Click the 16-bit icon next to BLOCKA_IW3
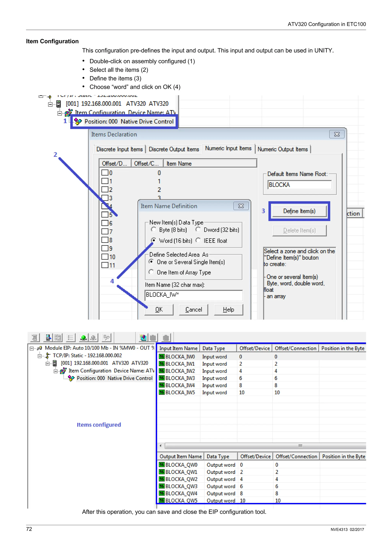This screenshot has height=555, width=392. [x=162, y=378]
